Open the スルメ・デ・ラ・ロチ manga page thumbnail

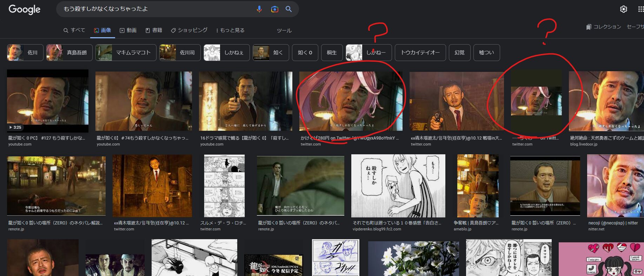(x=224, y=186)
